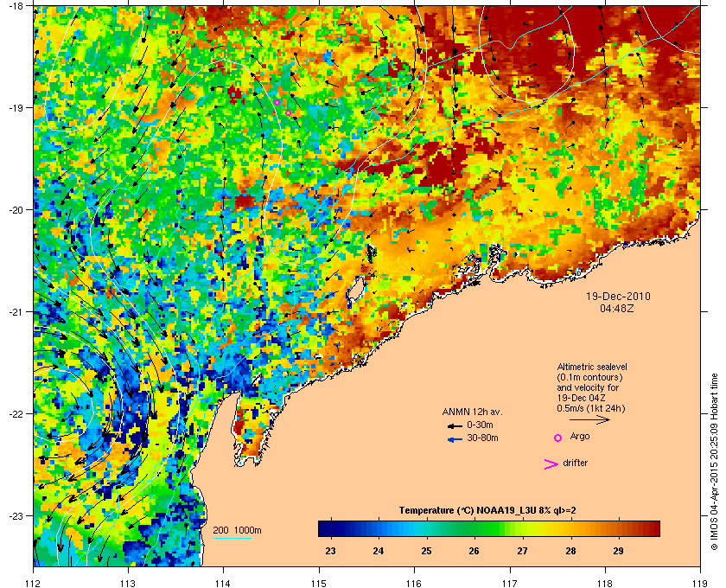Click the longitude axis label 118

[x=605, y=583]
